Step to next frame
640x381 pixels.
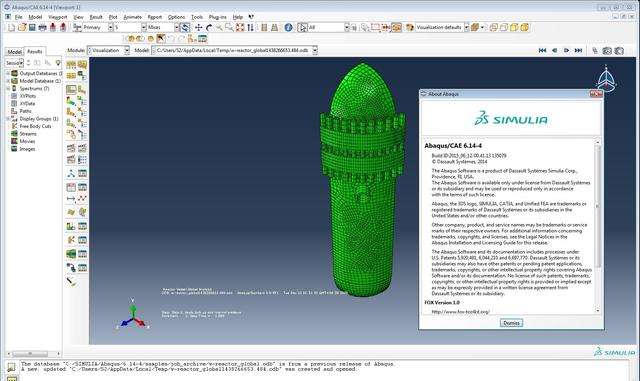(567, 50)
